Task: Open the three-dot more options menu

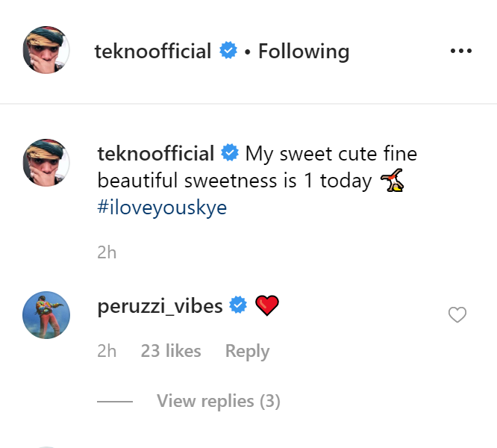Action: click(x=461, y=52)
